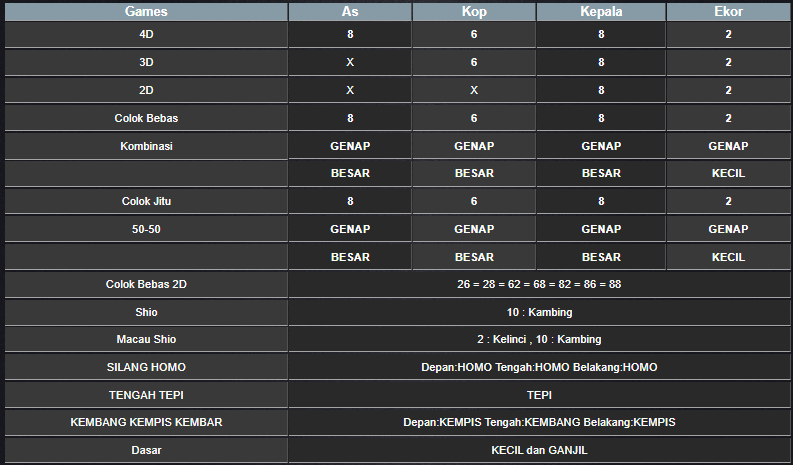Click 50-50 Ekor GENAP cell

pyautogui.click(x=728, y=229)
